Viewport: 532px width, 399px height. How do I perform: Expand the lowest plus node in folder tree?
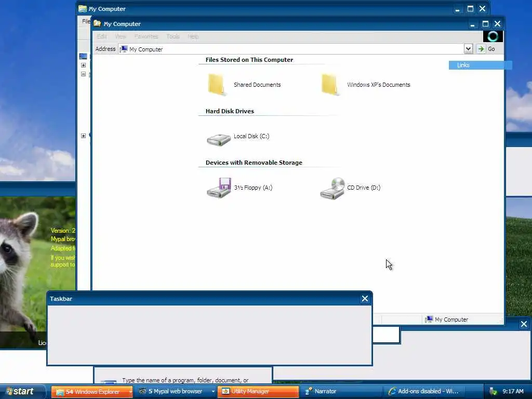(84, 136)
